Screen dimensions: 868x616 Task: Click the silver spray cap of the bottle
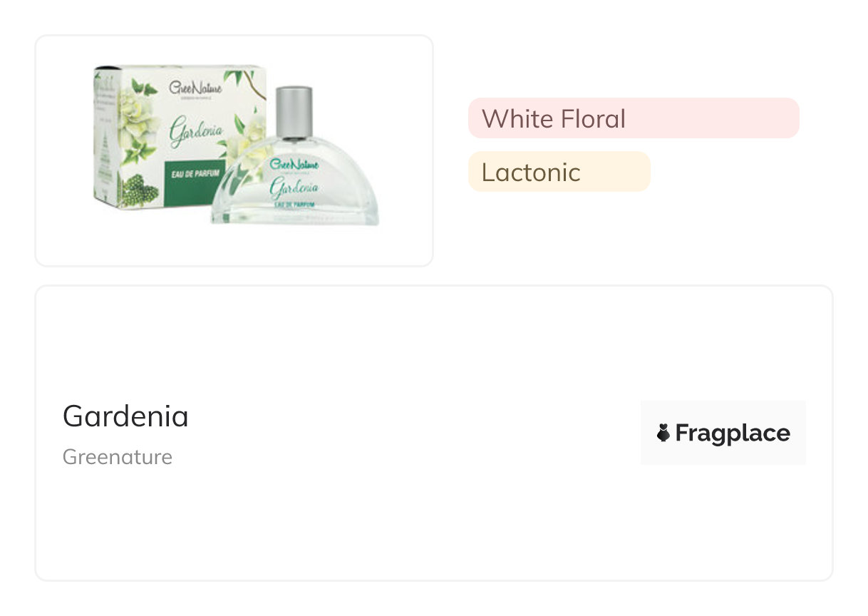(294, 111)
